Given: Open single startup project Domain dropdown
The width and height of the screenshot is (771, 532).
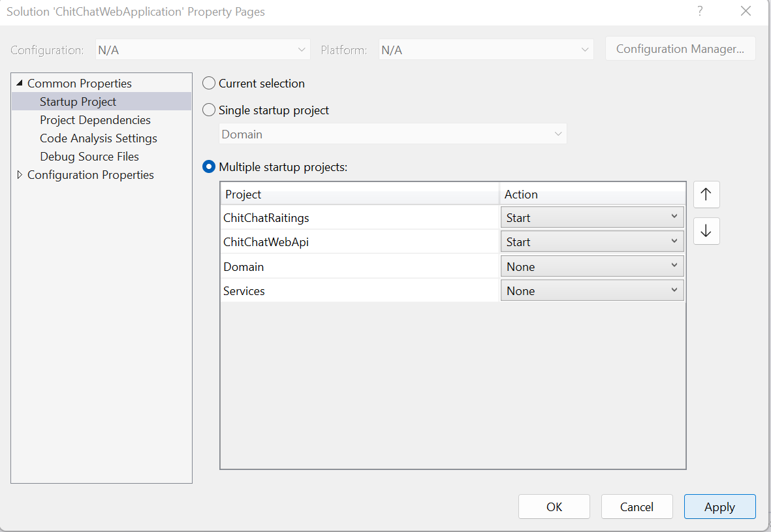Looking at the screenshot, I should pyautogui.click(x=393, y=134).
